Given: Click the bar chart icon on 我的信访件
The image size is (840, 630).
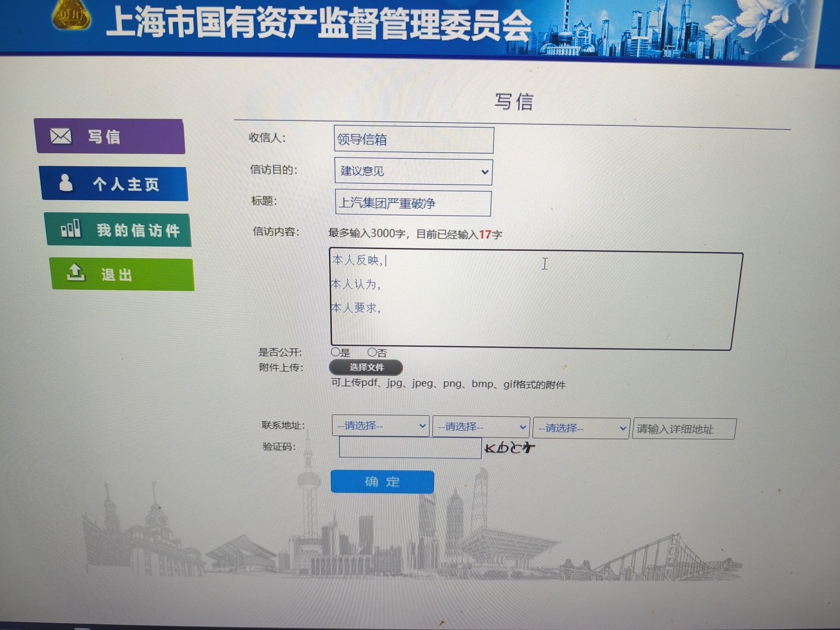Looking at the screenshot, I should point(71,229).
